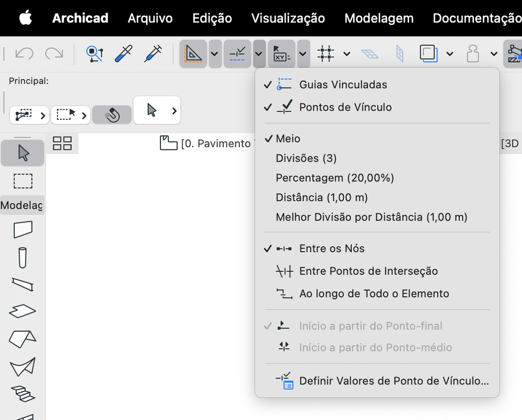Select the Arrow tool in toolbox
Screen dimensions: 522x420
[22, 153]
